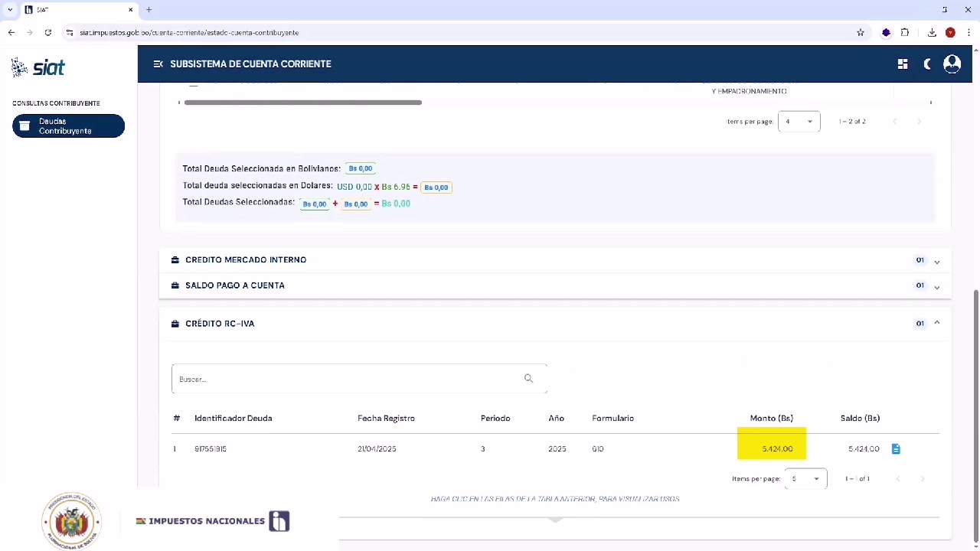Click the briefcase icon beside CREDITO MERCADO INTERNO
Image resolution: width=980 pixels, height=551 pixels.
175,260
